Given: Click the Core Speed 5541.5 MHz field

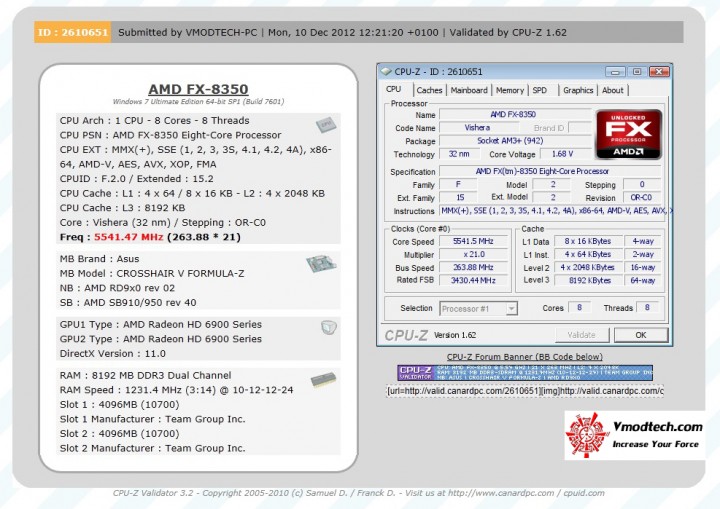Looking at the screenshot, I should pyautogui.click(x=473, y=241).
